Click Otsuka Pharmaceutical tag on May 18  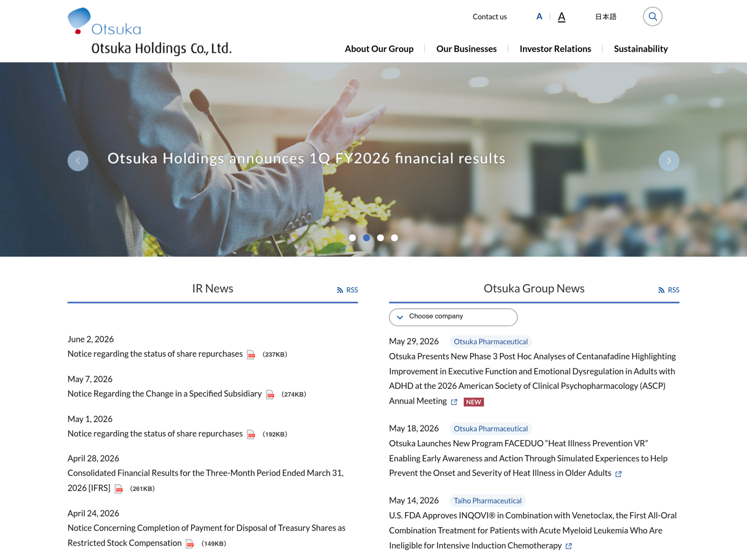[491, 429]
